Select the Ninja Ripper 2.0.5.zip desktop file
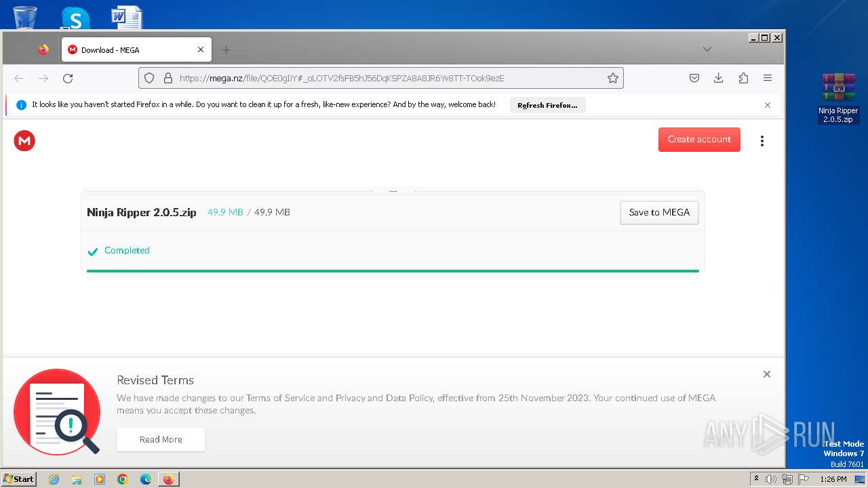 (838, 98)
